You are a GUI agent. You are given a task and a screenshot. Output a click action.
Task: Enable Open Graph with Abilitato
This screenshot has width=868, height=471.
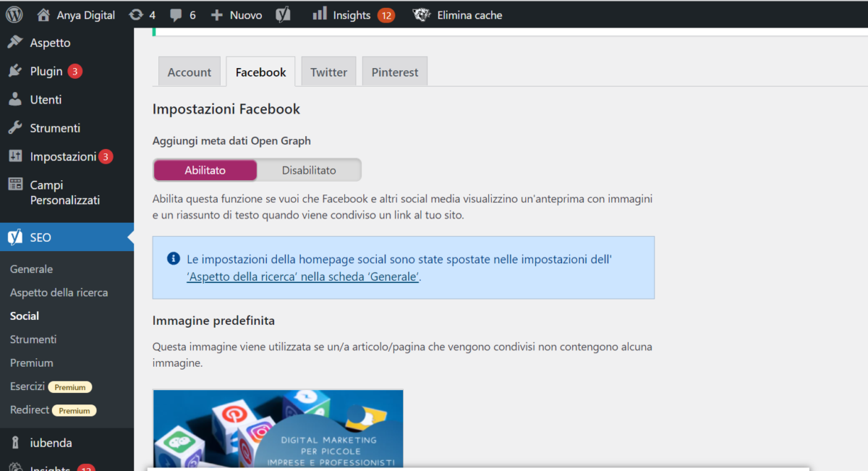[205, 170]
